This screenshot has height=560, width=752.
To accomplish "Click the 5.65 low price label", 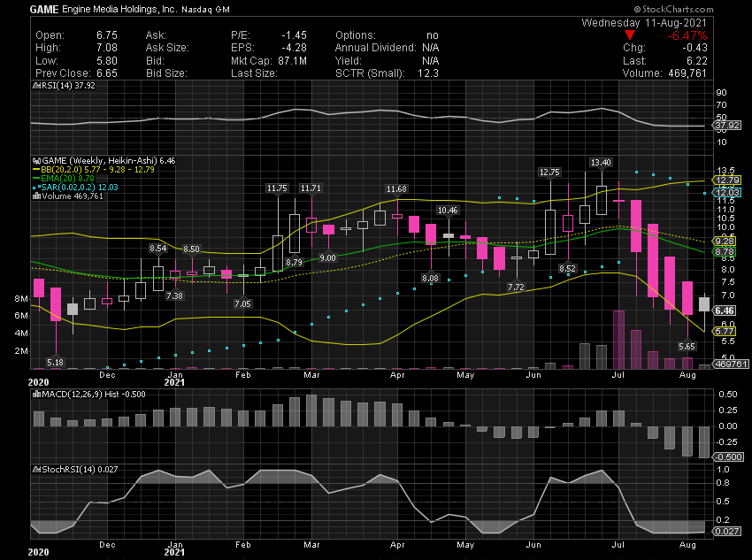I will pyautogui.click(x=687, y=346).
